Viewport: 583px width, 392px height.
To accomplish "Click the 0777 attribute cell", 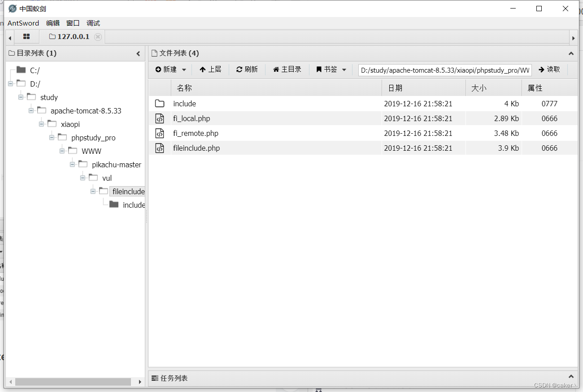I will [549, 104].
